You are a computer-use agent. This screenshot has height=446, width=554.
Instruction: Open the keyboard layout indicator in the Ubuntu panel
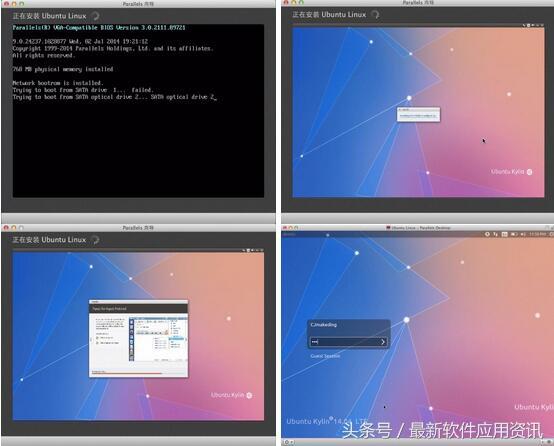505,234
